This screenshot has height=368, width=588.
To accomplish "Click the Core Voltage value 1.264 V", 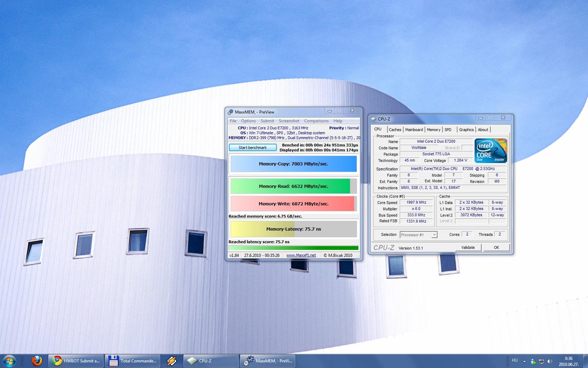I will [460, 160].
